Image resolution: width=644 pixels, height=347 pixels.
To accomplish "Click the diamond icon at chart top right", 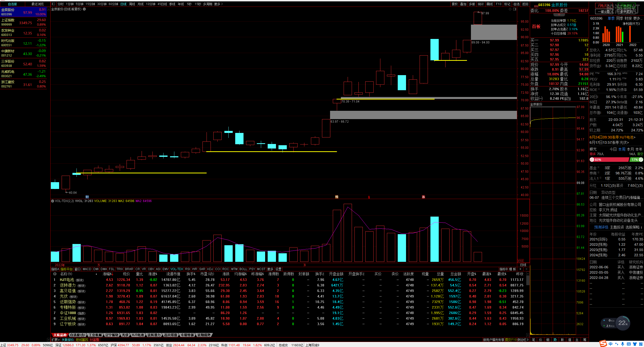I will click(510, 9).
